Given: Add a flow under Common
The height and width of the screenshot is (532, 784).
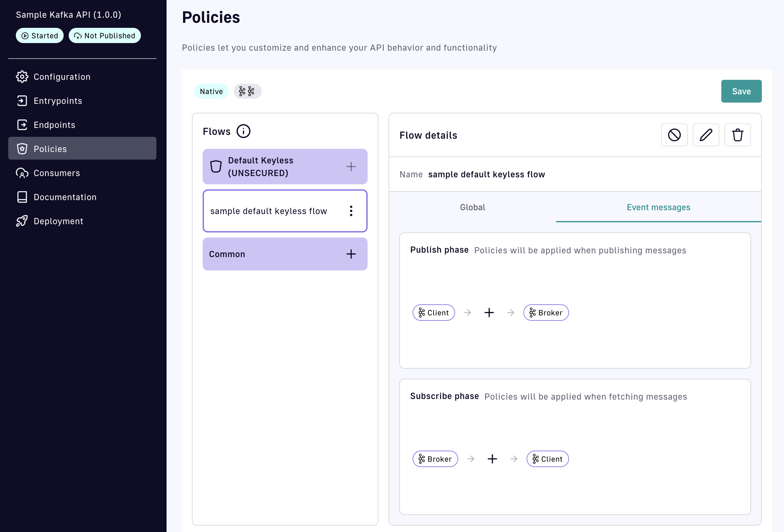Looking at the screenshot, I should pos(351,254).
